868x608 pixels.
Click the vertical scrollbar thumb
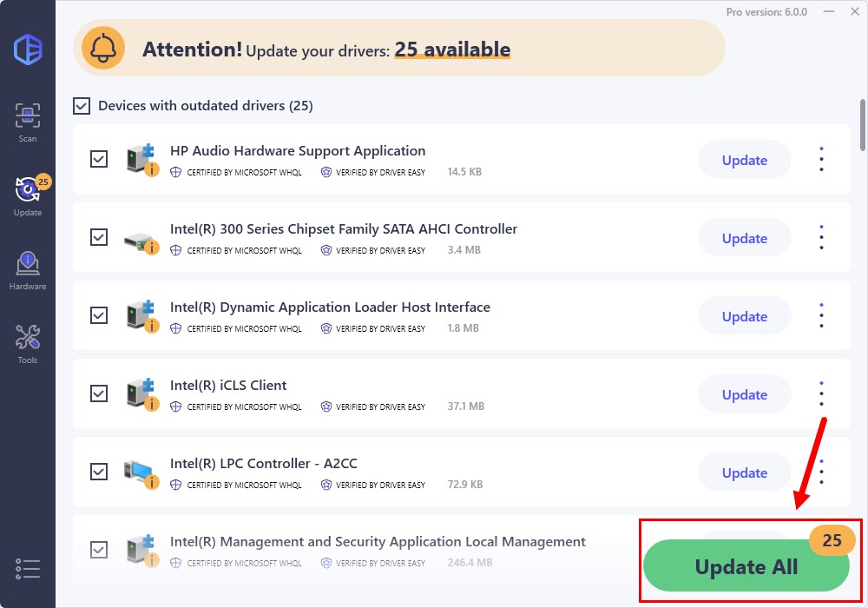863,124
